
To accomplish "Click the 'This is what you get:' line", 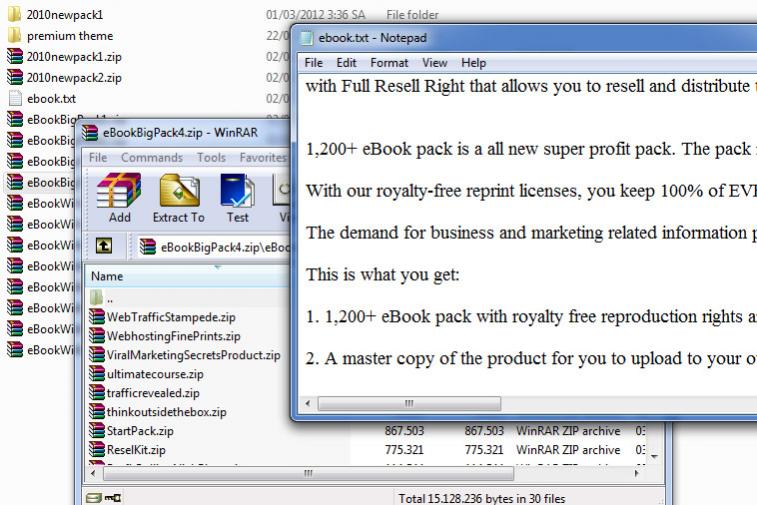I will coord(382,275).
